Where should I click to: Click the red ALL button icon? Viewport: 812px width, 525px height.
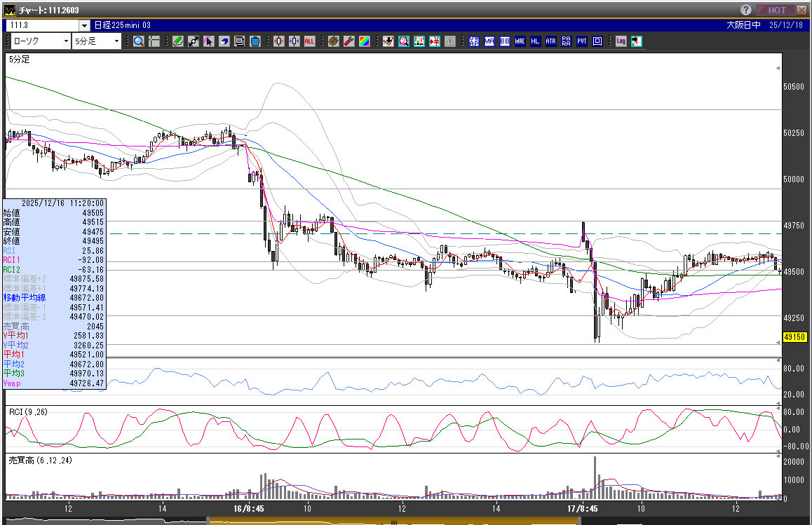coord(309,41)
